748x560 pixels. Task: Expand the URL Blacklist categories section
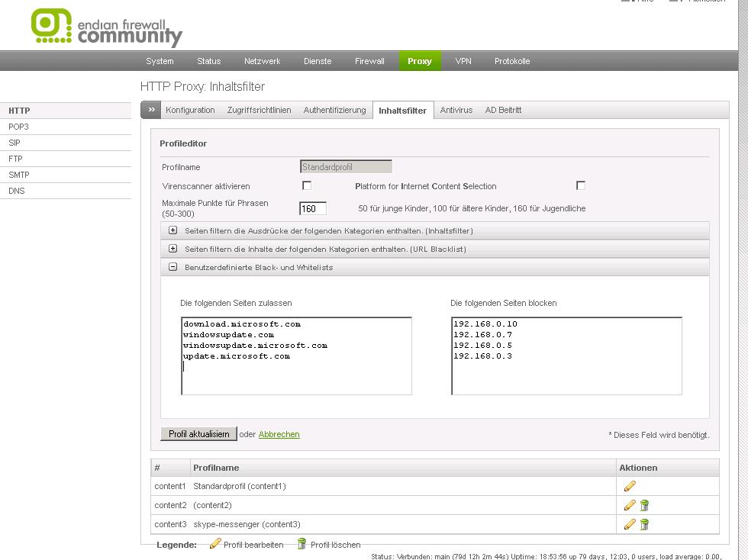(172, 249)
